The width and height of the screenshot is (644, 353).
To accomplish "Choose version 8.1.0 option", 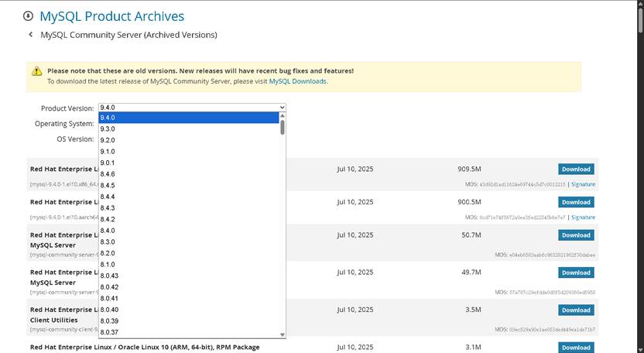I will coord(189,264).
